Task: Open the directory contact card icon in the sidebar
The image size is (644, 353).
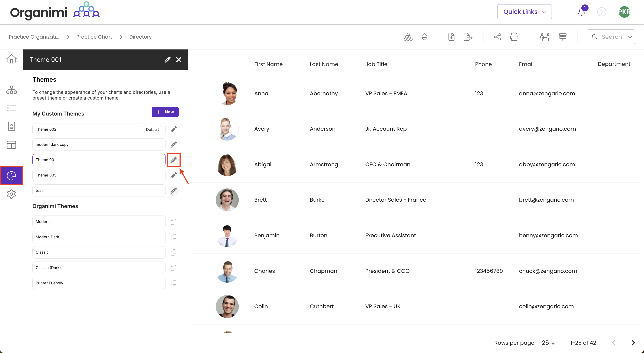Action: [x=11, y=126]
